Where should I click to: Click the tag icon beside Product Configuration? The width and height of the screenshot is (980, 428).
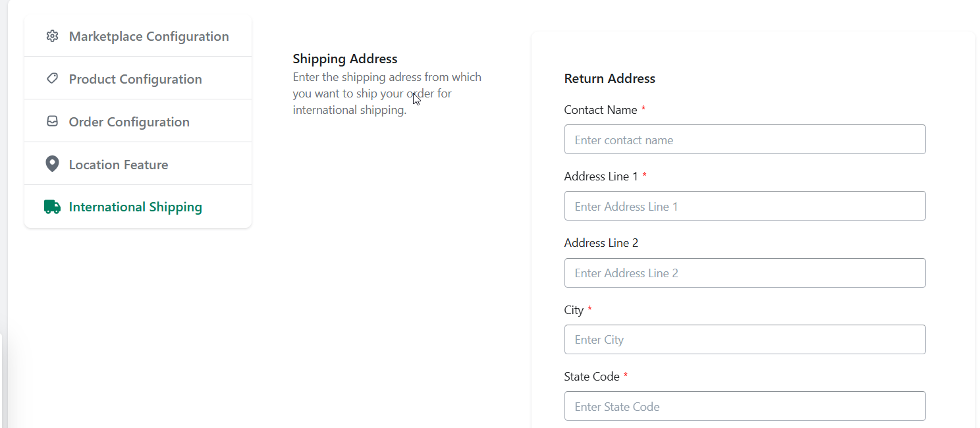pos(52,78)
